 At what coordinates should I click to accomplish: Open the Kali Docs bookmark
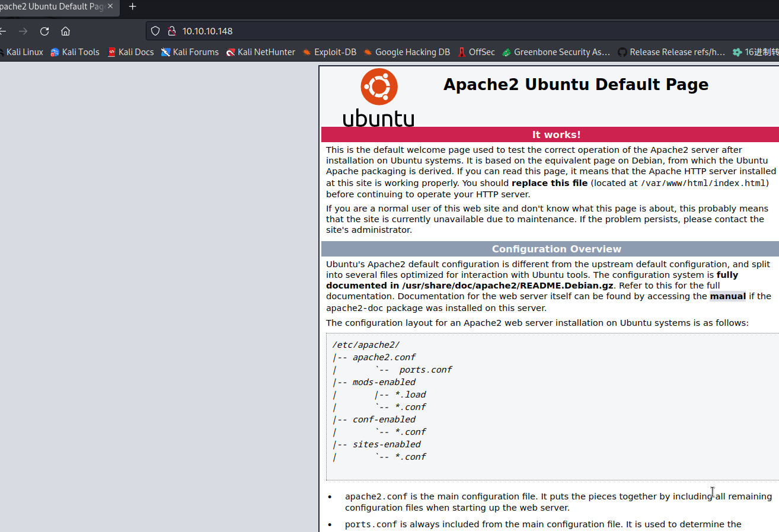130,52
